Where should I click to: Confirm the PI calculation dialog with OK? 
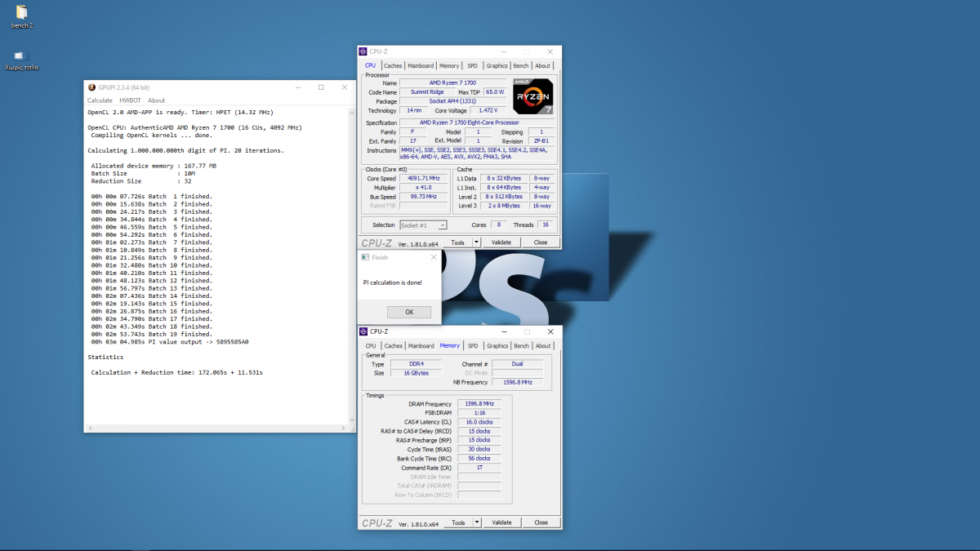click(x=409, y=312)
